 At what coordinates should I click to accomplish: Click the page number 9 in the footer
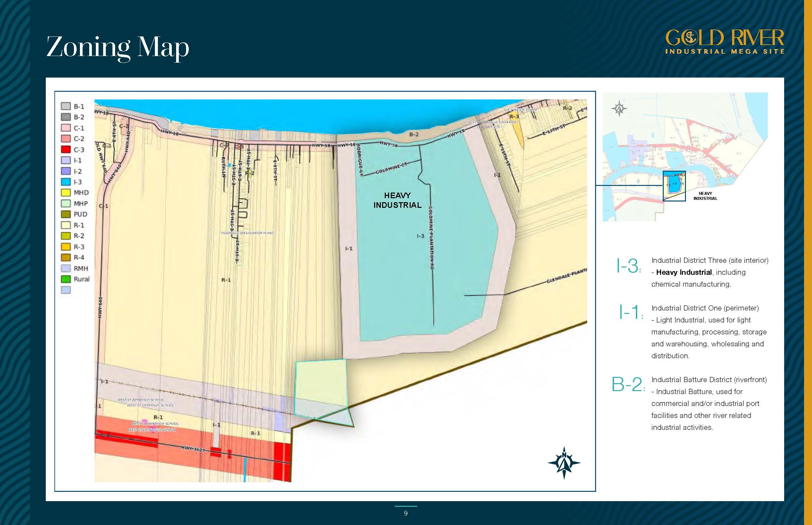coord(406,513)
